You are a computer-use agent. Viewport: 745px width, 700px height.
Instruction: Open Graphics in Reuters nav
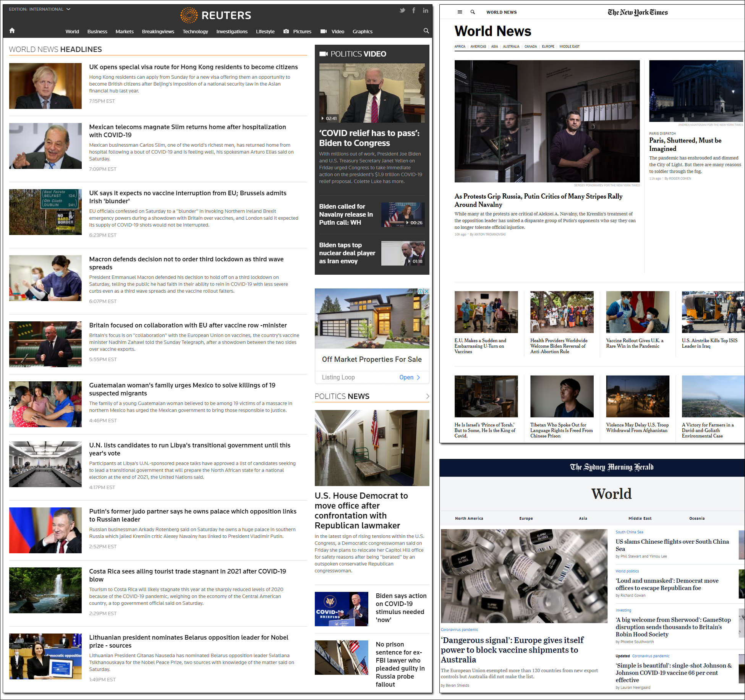coord(362,31)
